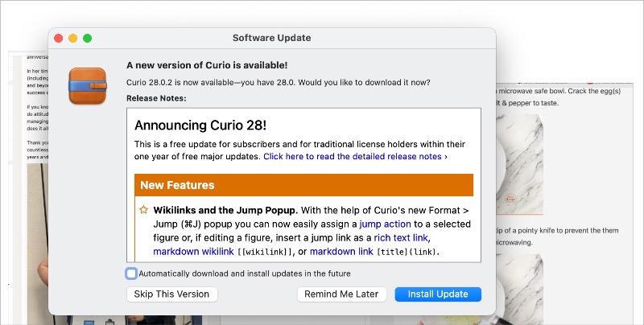Click upper marble photo in background window
Screen dimensions: 644x325
519,164
